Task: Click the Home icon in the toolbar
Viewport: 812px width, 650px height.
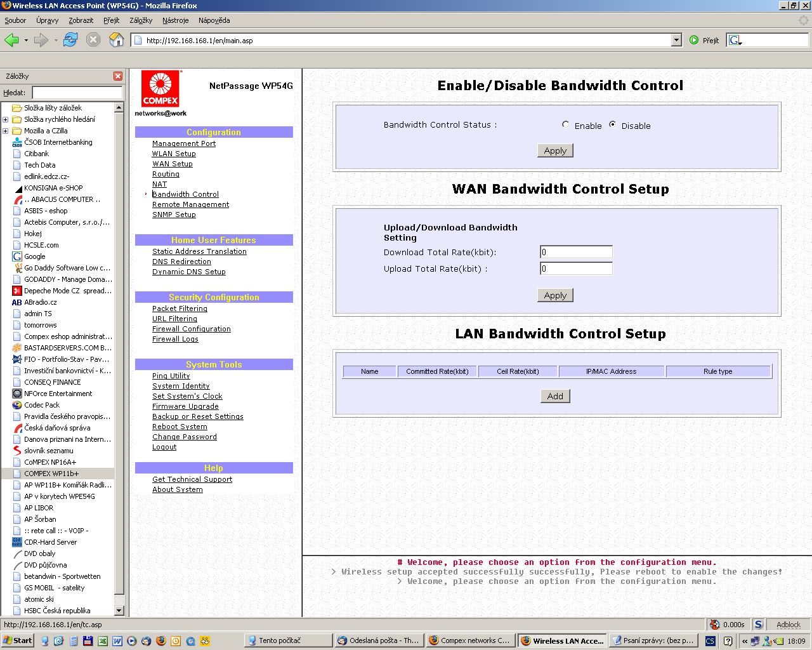Action: pyautogui.click(x=117, y=40)
